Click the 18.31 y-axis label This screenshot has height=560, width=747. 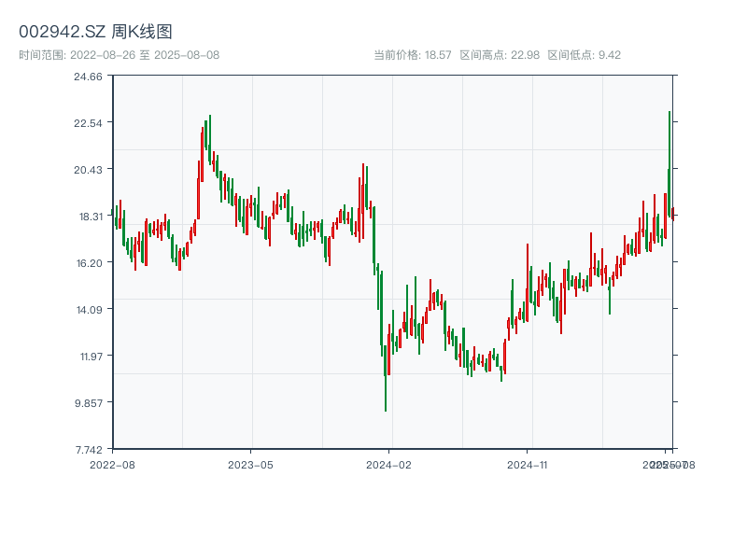tap(88, 216)
